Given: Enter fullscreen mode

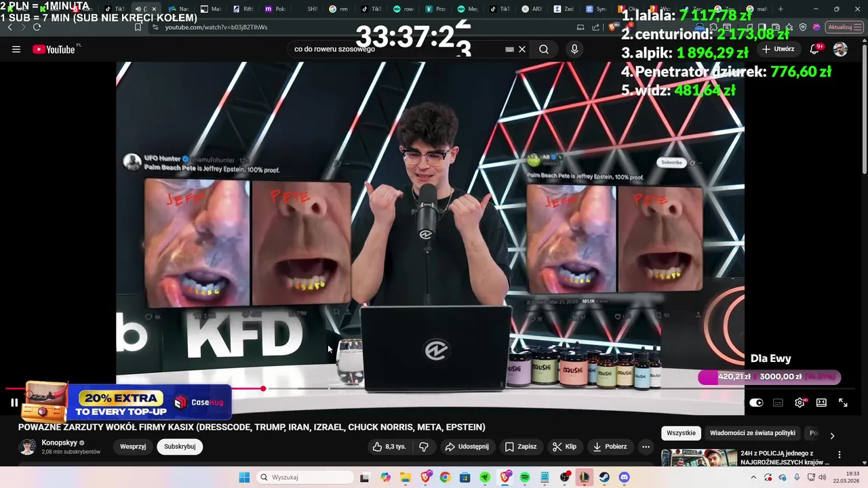Looking at the screenshot, I should tap(843, 403).
